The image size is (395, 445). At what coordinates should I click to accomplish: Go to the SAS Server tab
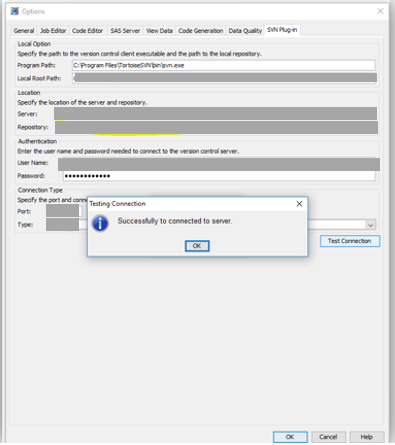pyautogui.click(x=125, y=31)
